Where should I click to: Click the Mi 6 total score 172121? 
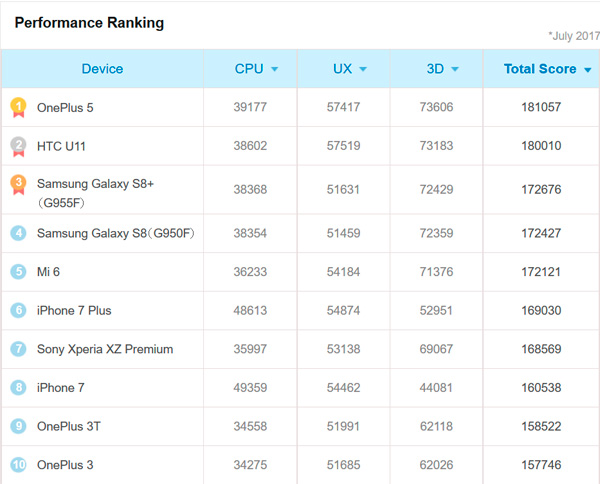tap(541, 272)
